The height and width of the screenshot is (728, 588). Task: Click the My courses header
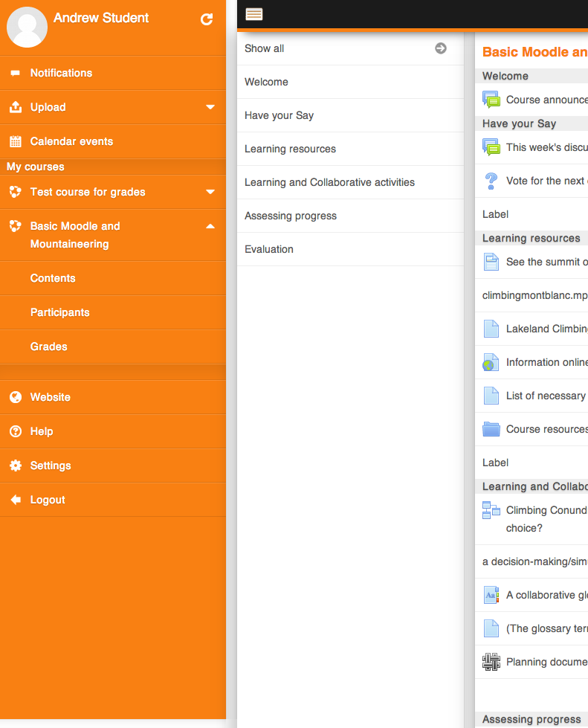(35, 167)
